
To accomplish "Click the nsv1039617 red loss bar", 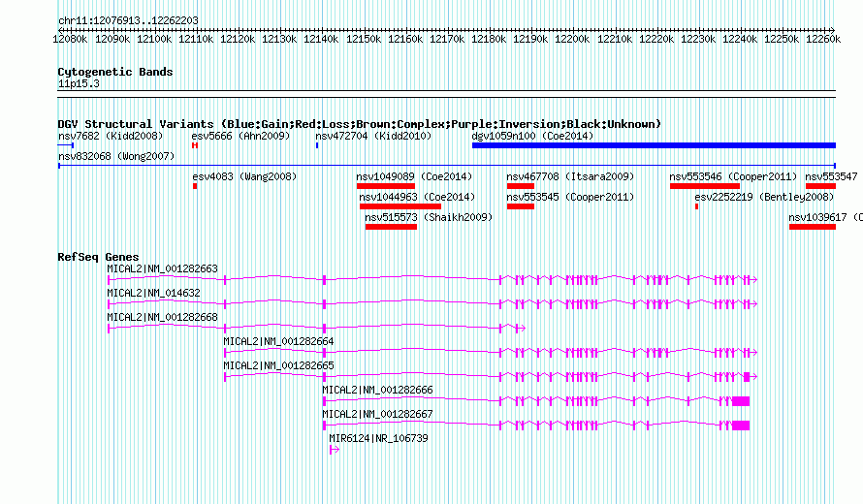I will pyautogui.click(x=813, y=227).
